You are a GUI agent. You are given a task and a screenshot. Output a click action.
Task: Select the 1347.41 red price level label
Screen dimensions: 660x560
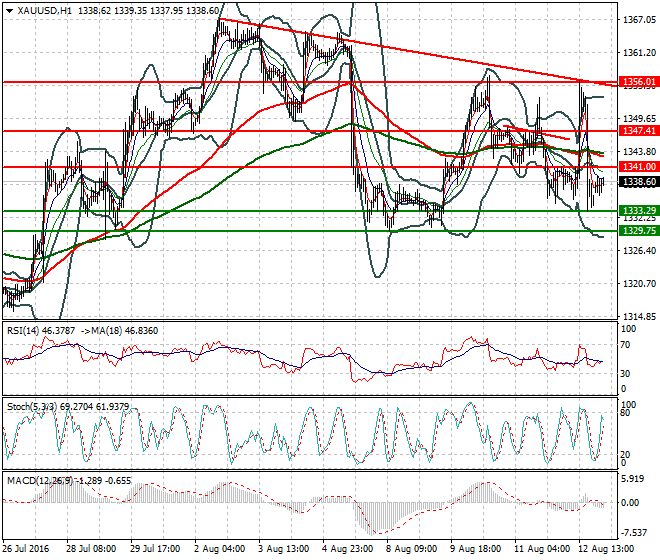point(639,131)
